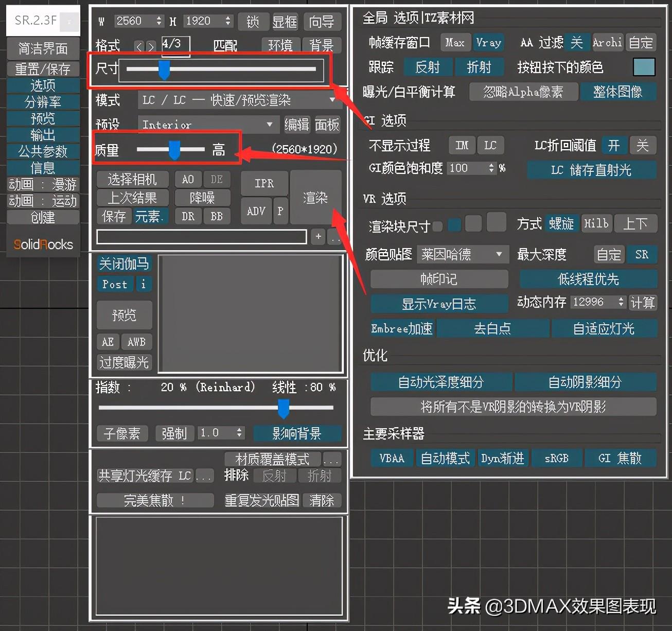
Task: Click the 关闭伽马 button
Action: coord(123,264)
